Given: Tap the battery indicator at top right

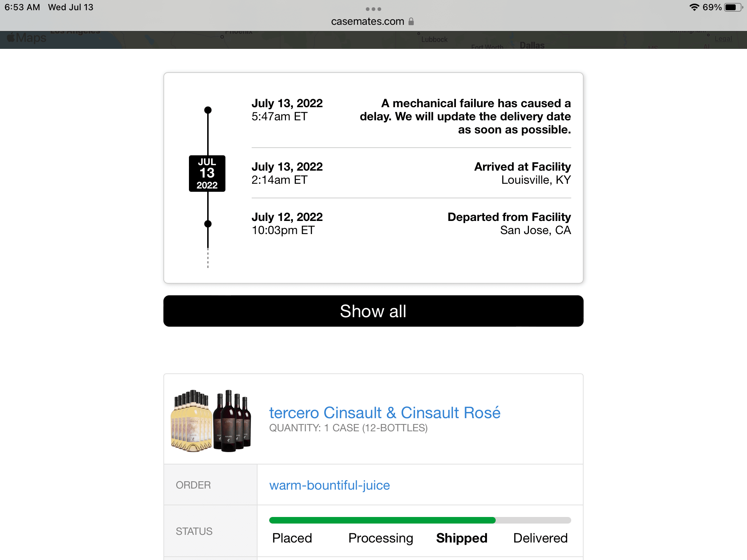Looking at the screenshot, I should (x=732, y=7).
